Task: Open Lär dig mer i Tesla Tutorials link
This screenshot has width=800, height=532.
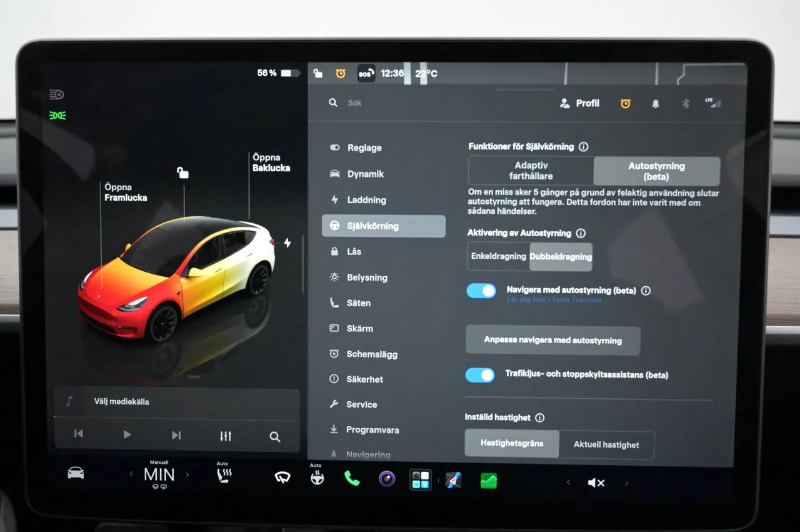Action: click(x=554, y=300)
